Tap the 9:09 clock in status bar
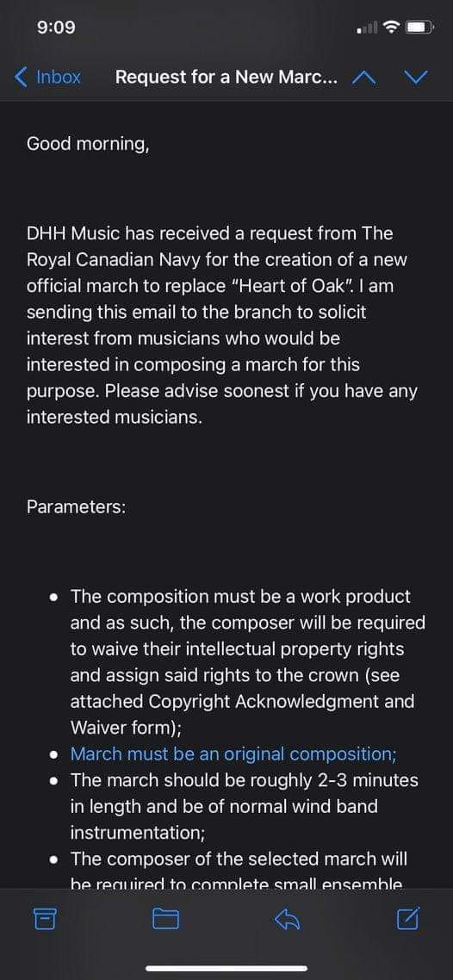 (x=56, y=28)
